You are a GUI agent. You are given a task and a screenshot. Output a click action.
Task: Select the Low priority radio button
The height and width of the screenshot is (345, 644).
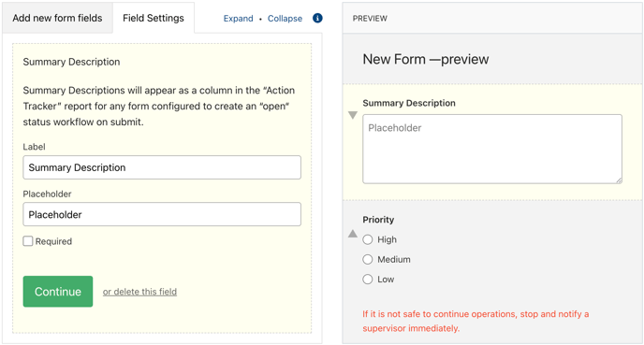point(368,280)
